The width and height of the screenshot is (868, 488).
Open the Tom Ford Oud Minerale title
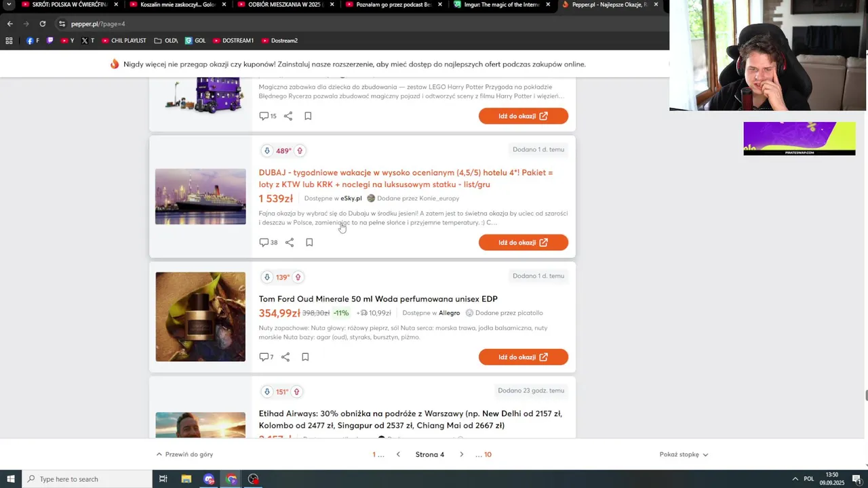pos(378,299)
